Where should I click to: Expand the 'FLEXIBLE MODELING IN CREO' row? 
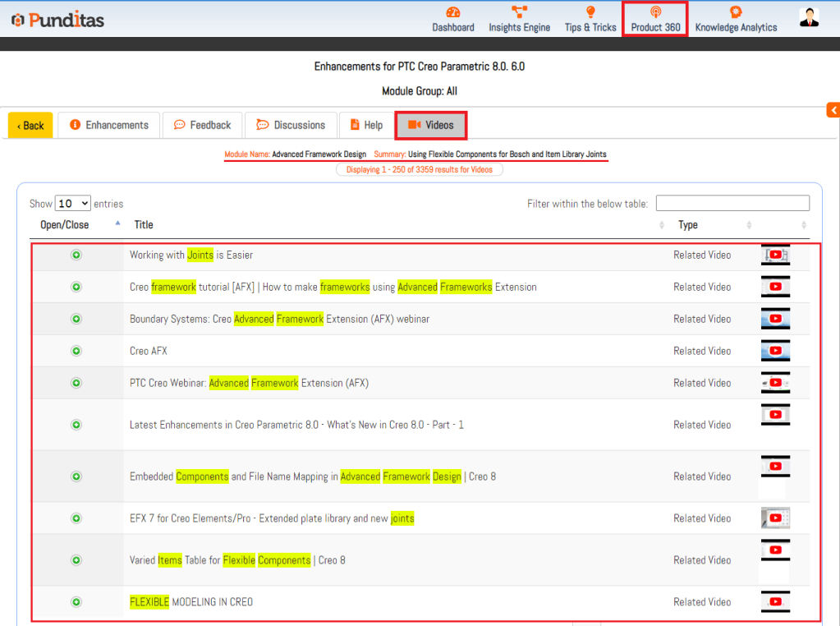point(76,602)
